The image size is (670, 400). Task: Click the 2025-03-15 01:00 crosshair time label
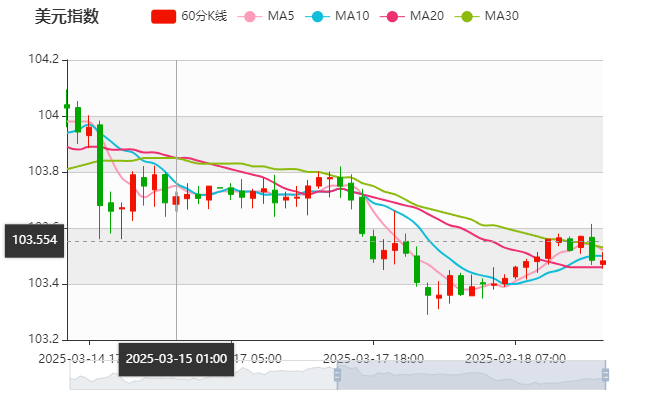(177, 359)
